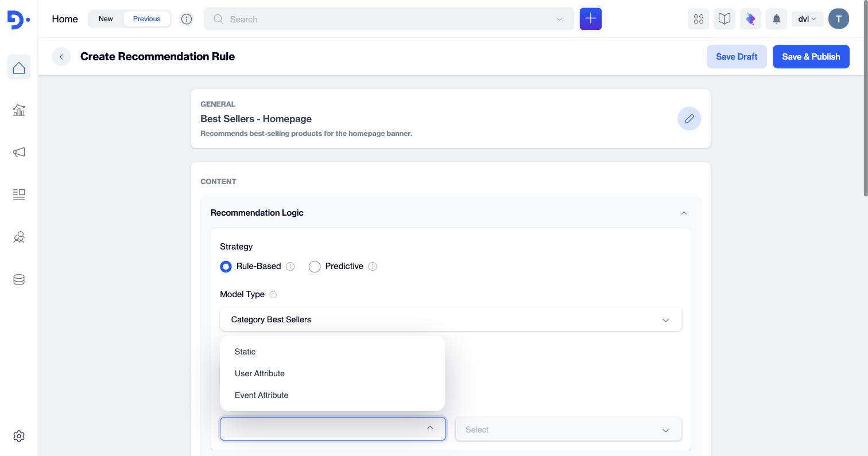Select the Predictive strategy radio

[x=315, y=267]
